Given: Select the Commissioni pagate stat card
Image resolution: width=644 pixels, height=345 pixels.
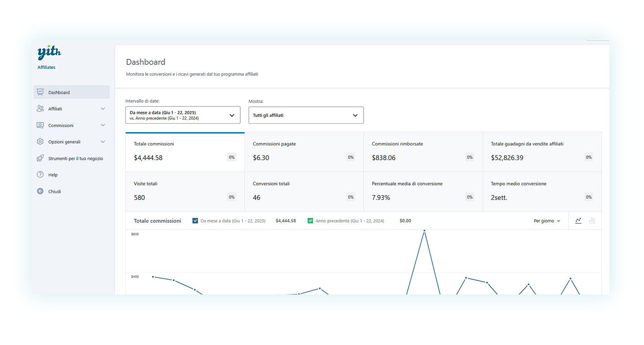Looking at the screenshot, I should coord(304,152).
